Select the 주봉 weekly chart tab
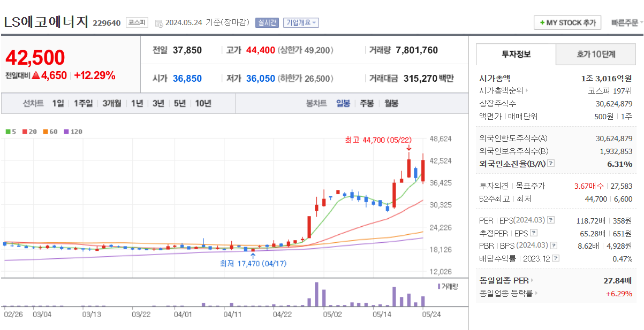Image resolution: width=644 pixels, height=330 pixels. point(366,103)
